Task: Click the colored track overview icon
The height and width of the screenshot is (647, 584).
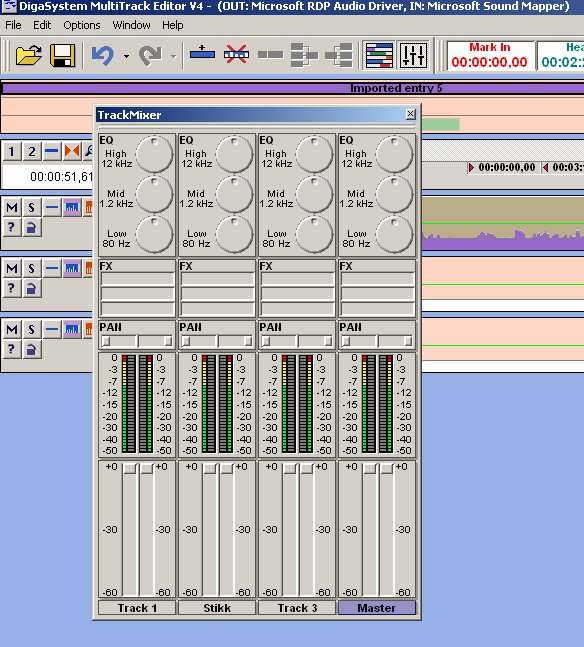Action: pos(379,55)
